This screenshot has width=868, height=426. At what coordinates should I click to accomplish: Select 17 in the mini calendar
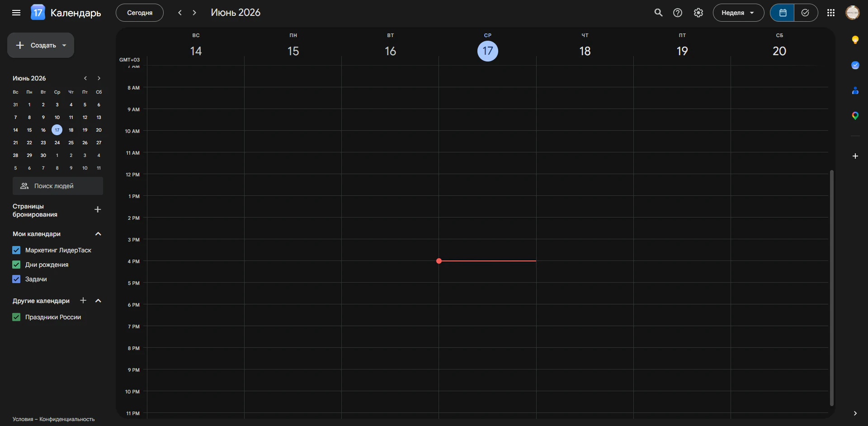coord(57,130)
